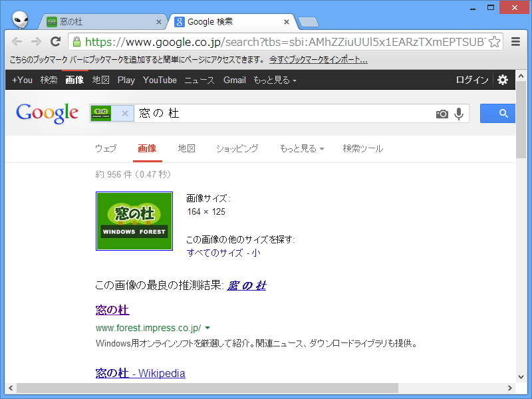Image resolution: width=532 pixels, height=399 pixels.
Task: Close the Google 検索 browser tab
Action: 287,22
